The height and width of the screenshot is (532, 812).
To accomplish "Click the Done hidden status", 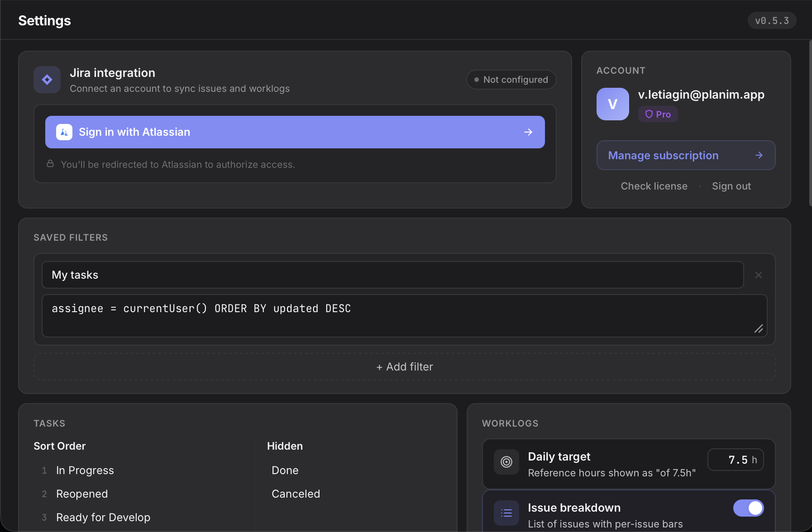I will pos(285,470).
